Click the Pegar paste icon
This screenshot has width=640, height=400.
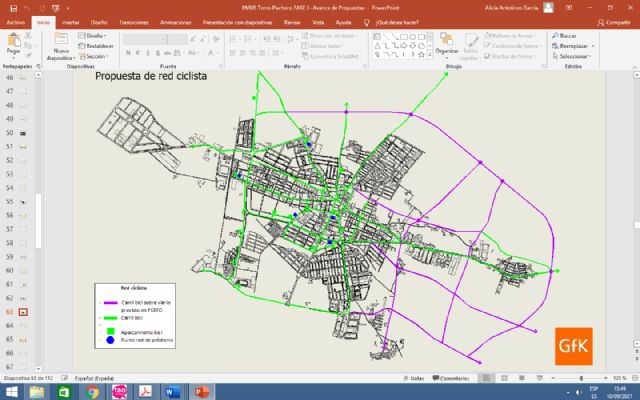(x=14, y=41)
